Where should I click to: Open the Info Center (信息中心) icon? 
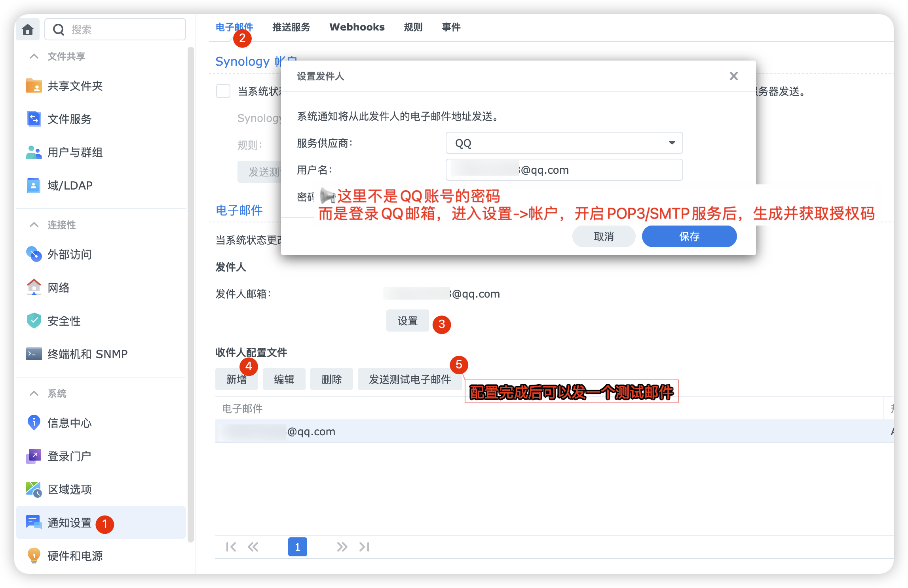pos(34,423)
